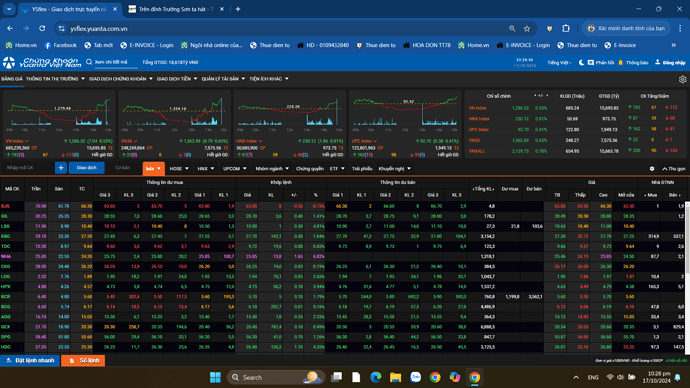
Task: Open the UPCOM board dropdown
Action: click(235, 168)
